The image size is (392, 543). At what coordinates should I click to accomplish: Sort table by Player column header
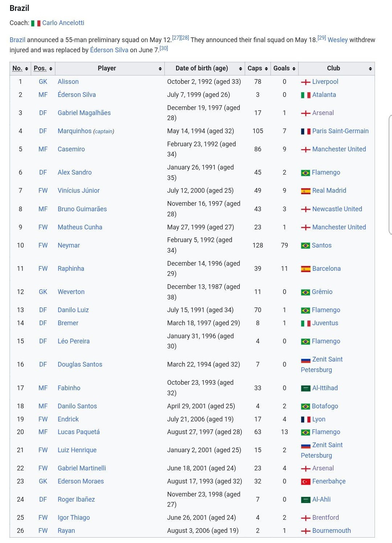pos(110,68)
